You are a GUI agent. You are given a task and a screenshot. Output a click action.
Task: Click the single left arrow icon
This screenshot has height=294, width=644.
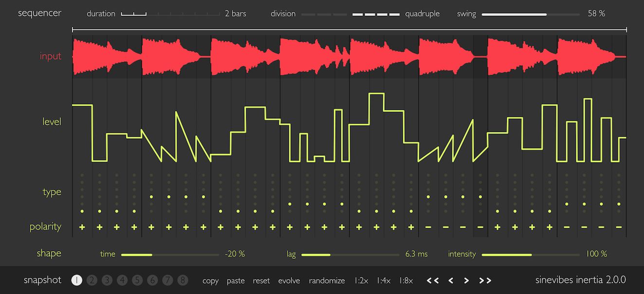(x=451, y=280)
